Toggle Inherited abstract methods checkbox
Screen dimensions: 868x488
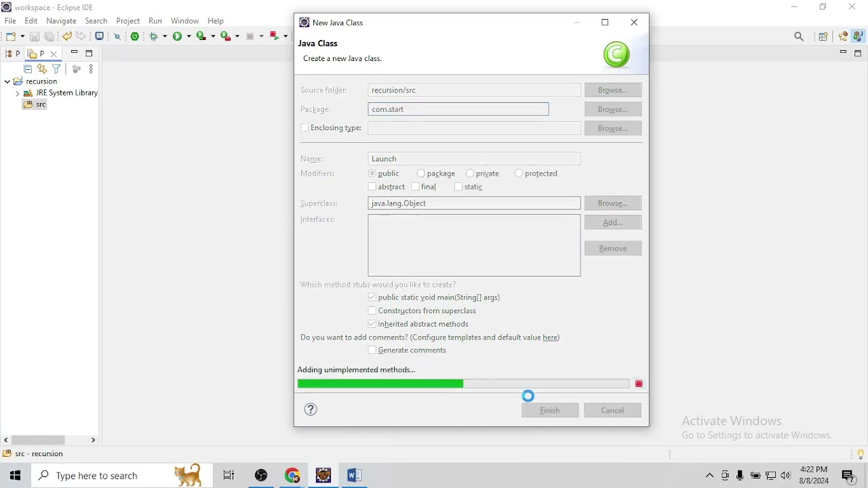(x=372, y=324)
